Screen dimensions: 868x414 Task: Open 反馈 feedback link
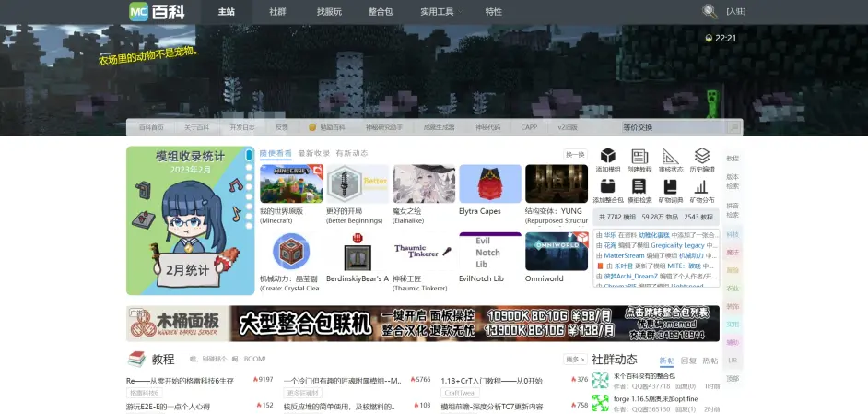(x=282, y=127)
